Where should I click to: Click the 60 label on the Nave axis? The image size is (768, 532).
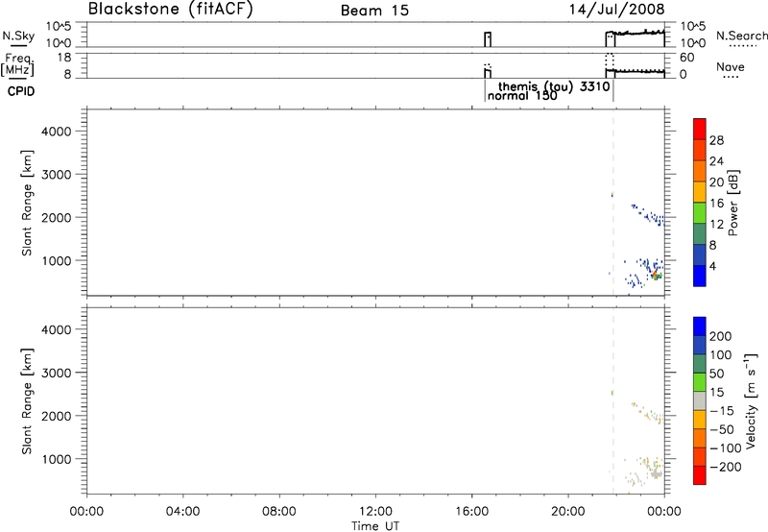click(x=686, y=58)
